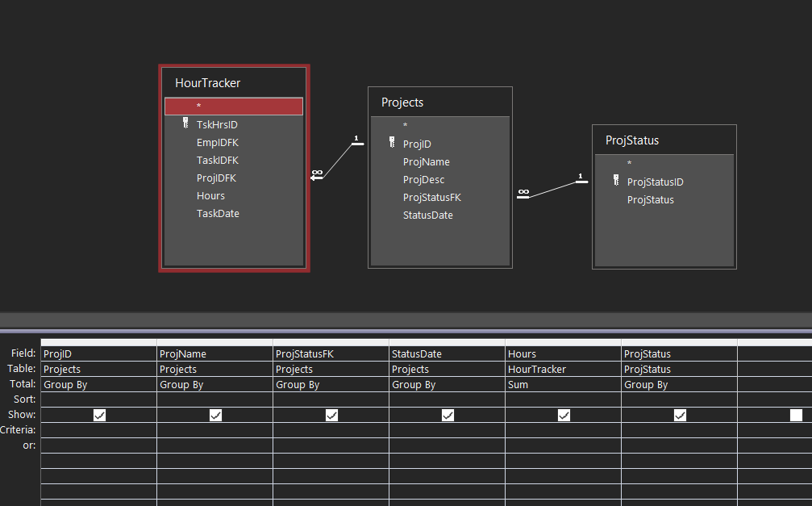Click the primary key icon beside ProjID
812x506 pixels.
click(392, 142)
